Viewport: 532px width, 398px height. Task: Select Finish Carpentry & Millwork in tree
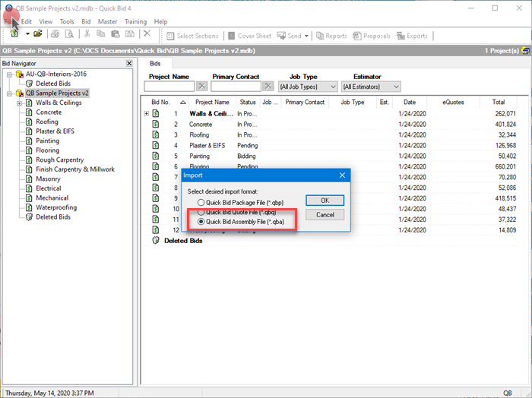pyautogui.click(x=75, y=169)
